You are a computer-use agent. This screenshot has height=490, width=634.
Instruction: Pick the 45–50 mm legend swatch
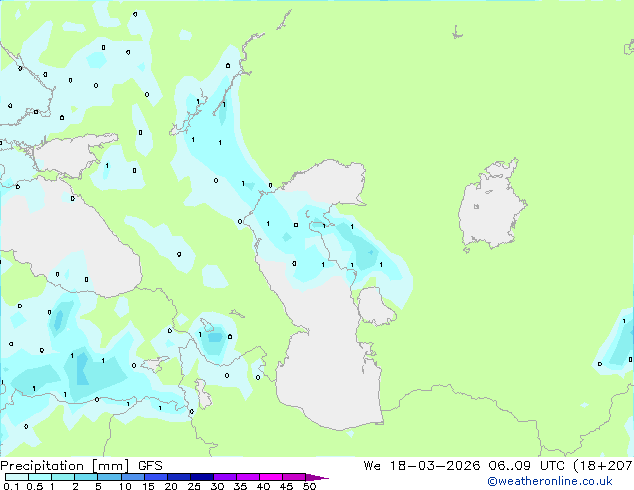[x=294, y=477]
